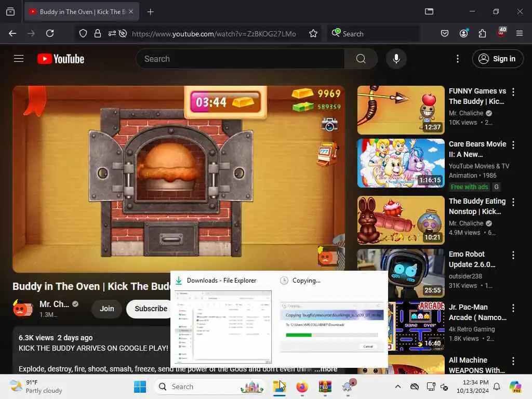Image resolution: width=532 pixels, height=399 pixels.
Task: Open options for Emo Robot Update video
Action: pos(513,255)
